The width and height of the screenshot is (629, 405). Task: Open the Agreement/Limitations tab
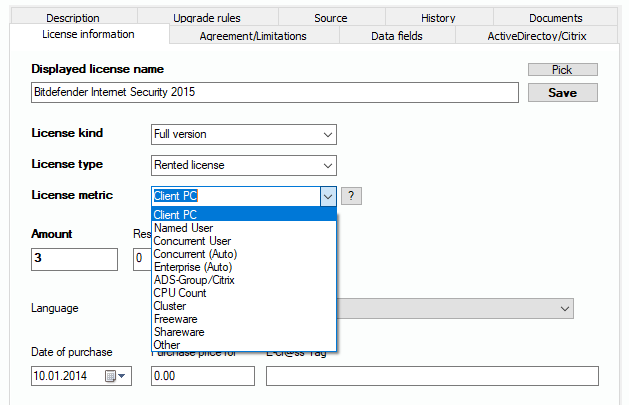pyautogui.click(x=253, y=36)
